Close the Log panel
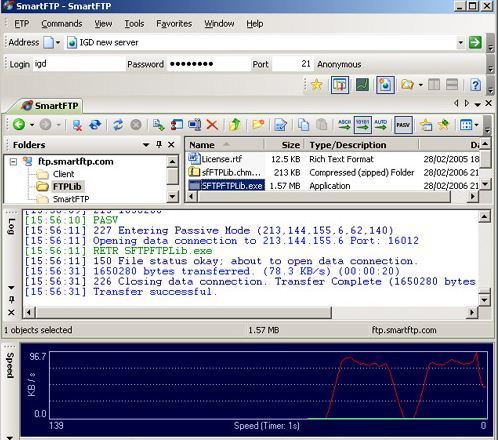Screen dimensions: 498x440 [11, 312]
